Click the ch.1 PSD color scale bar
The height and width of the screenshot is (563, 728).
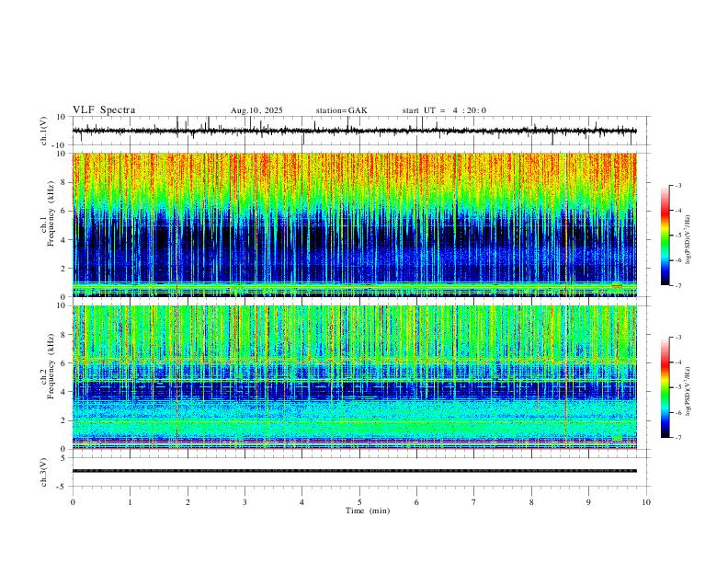coord(665,236)
